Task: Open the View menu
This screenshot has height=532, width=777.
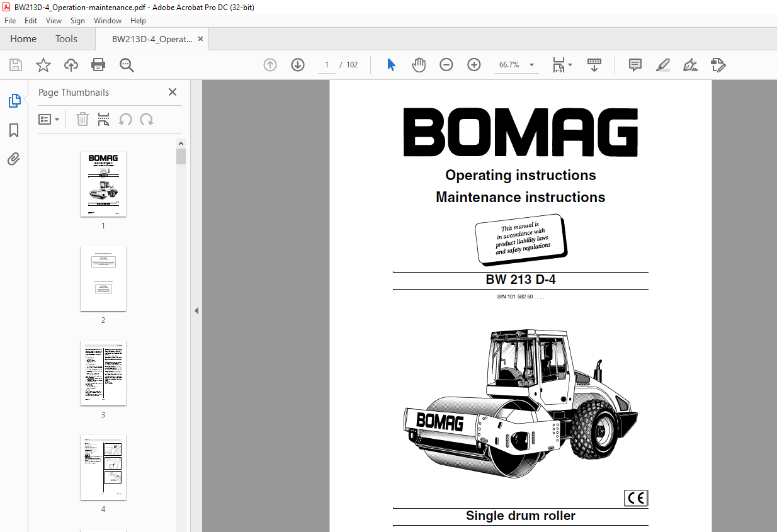Action: click(54, 21)
